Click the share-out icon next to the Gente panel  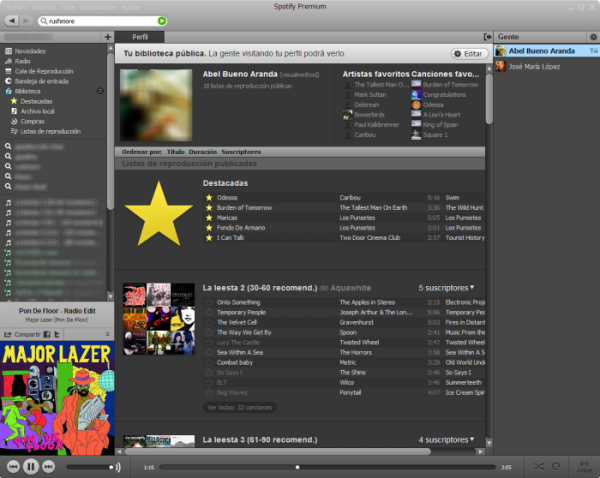pos(488,37)
